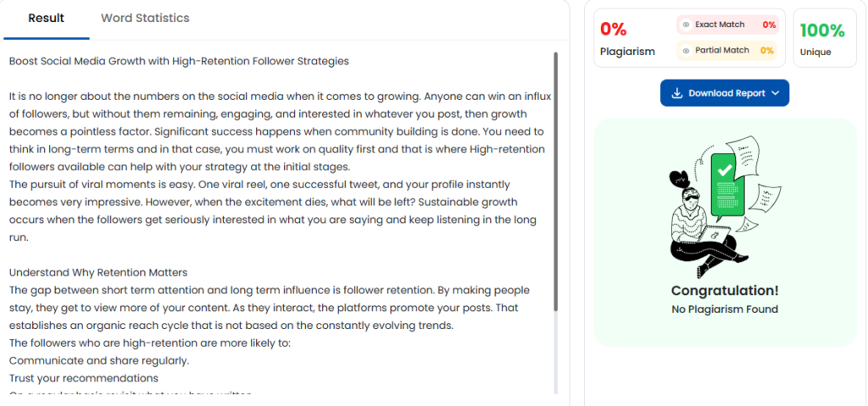Image resolution: width=868 pixels, height=406 pixels.
Task: Click the Exact Match 0% value
Action: pos(769,25)
